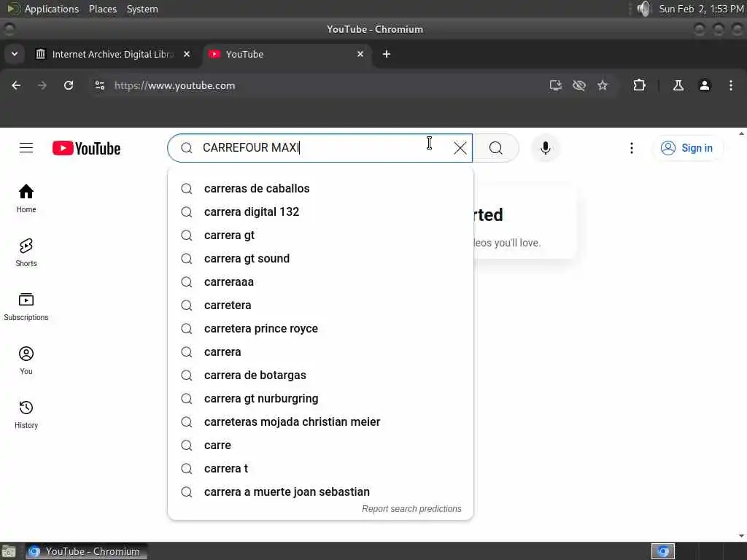Open Chrome Labs flask icon
The width and height of the screenshot is (747, 560).
(678, 85)
